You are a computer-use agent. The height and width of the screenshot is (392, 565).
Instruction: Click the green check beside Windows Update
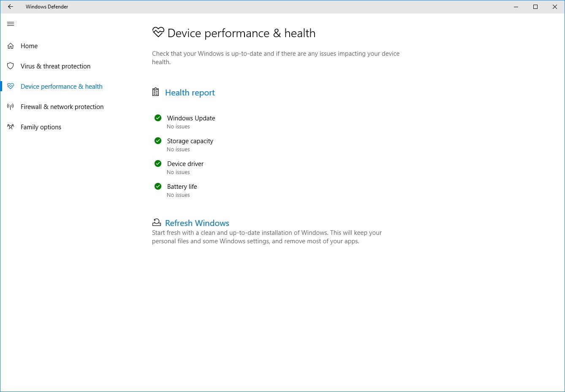coord(158,118)
